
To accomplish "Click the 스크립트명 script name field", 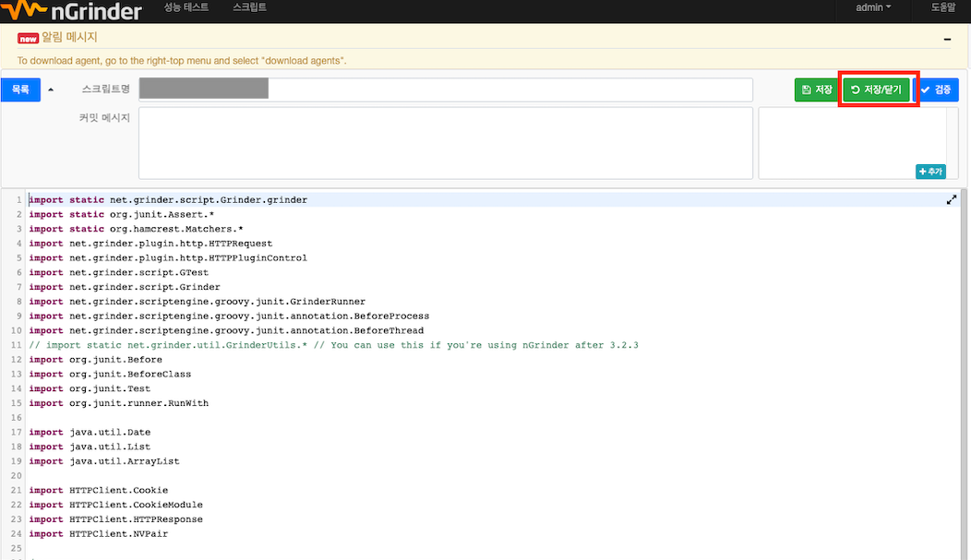I will (445, 89).
